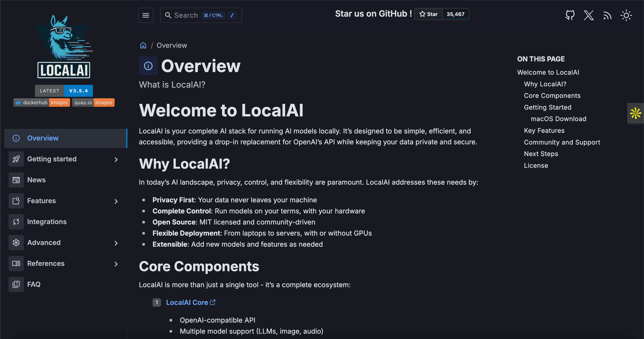The height and width of the screenshot is (339, 644).
Task: Open the dockerhub images badge
Action: click(42, 103)
